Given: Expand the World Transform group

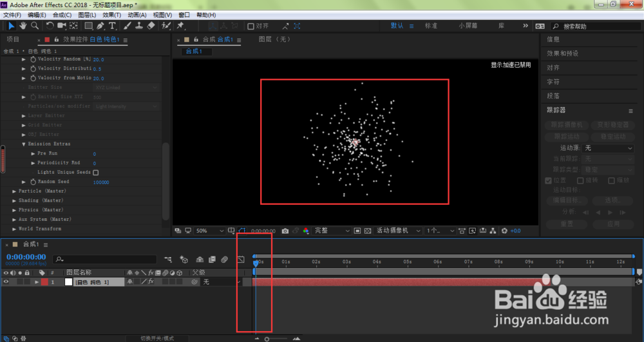Looking at the screenshot, I should 14,229.
